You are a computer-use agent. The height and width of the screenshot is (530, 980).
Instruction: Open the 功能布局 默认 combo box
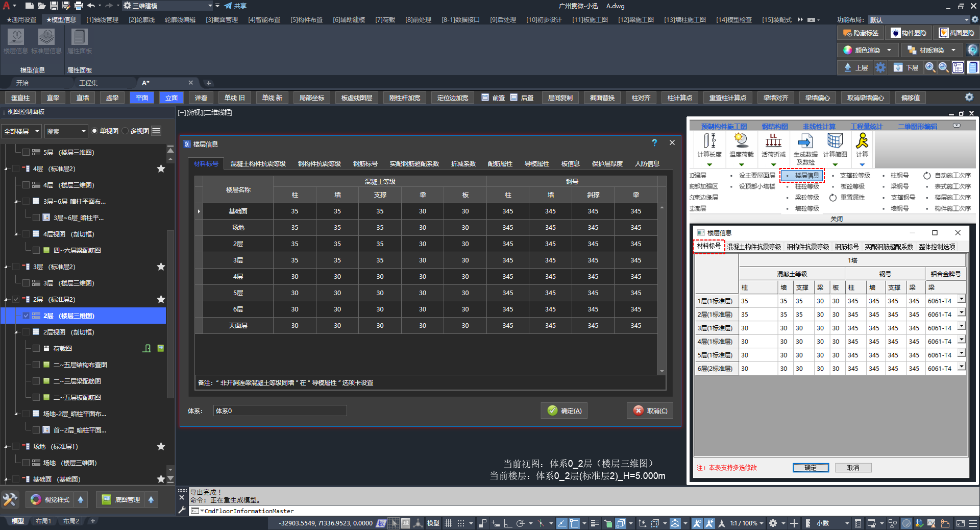[919, 19]
